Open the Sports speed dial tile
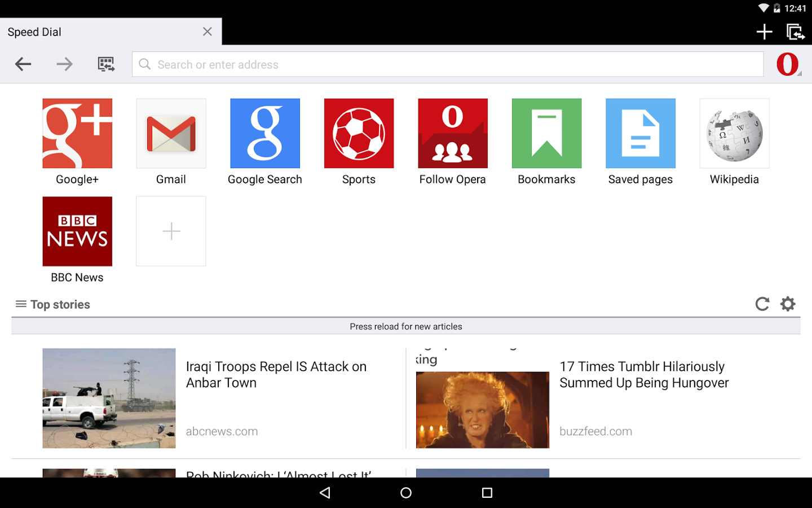Screen dimensions: 812x508 tap(359, 133)
